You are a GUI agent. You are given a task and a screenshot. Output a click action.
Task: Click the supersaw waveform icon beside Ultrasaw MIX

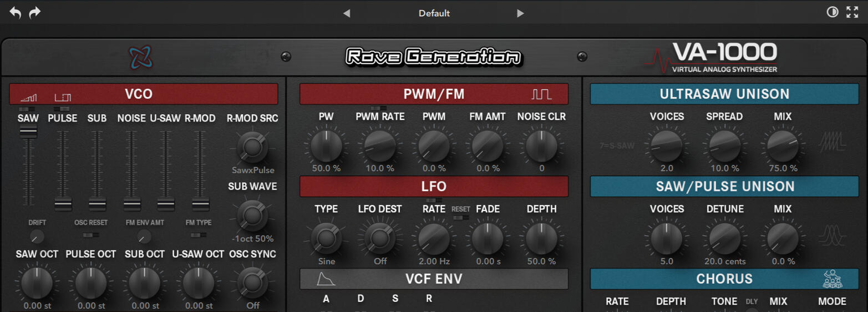(x=833, y=143)
